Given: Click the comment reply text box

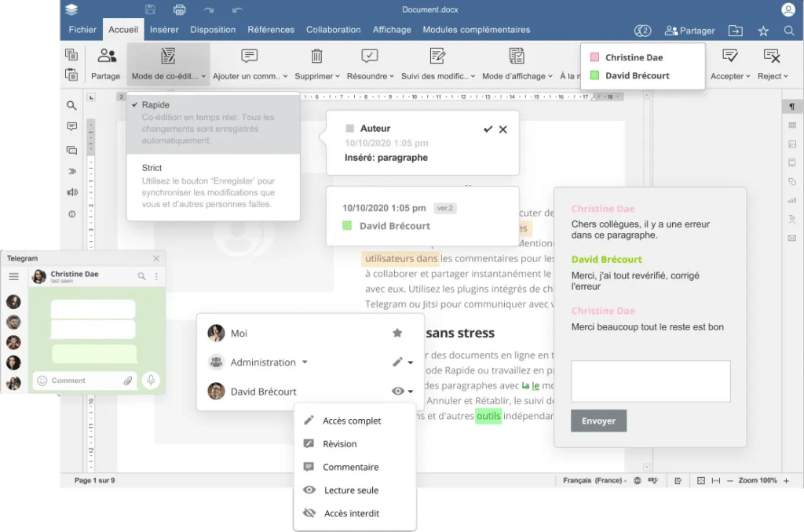Looking at the screenshot, I should [651, 381].
